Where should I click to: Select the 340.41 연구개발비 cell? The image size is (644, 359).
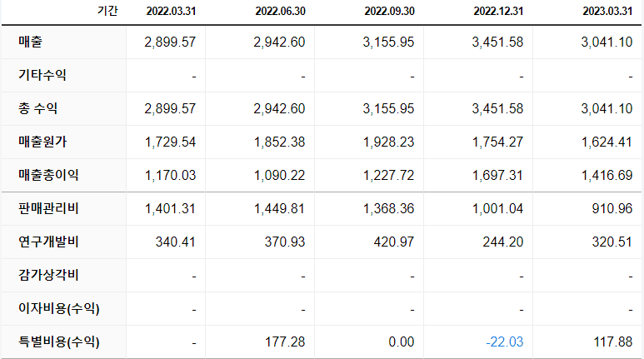click(x=176, y=242)
